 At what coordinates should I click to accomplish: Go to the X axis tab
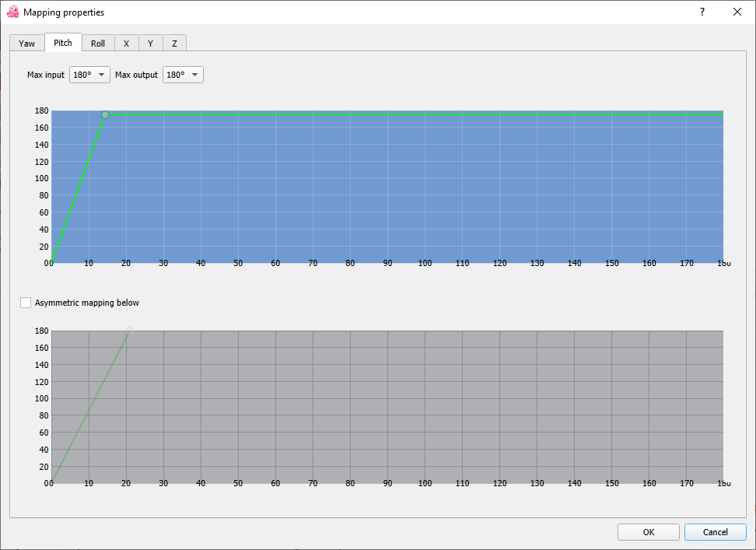pos(126,44)
